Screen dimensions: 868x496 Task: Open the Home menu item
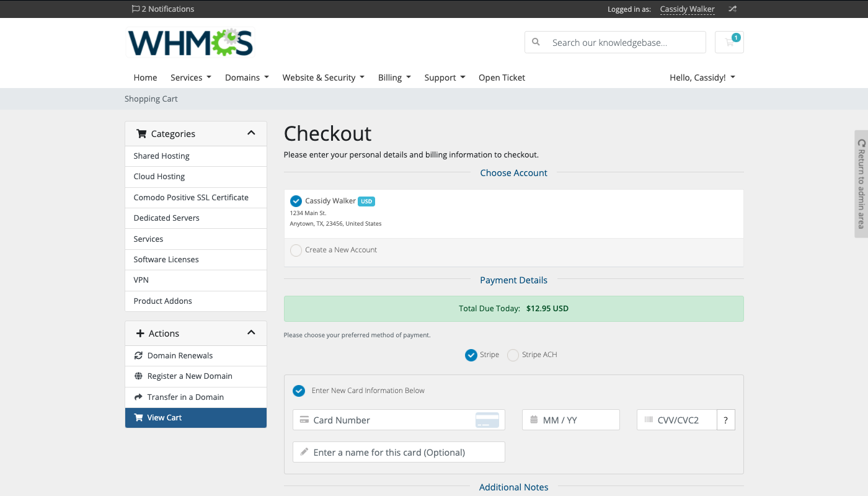(x=145, y=77)
